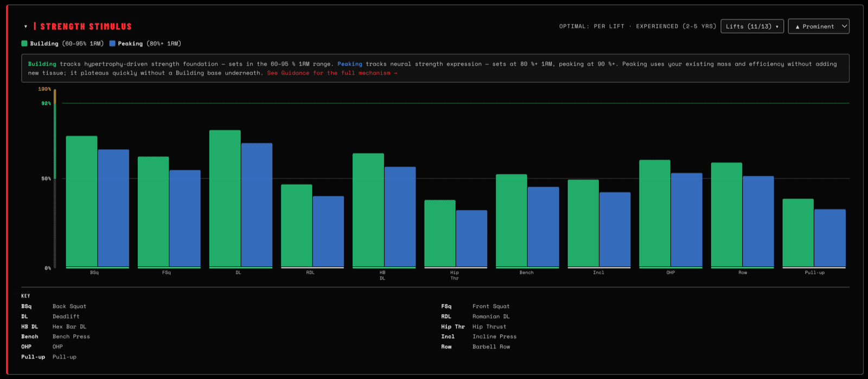Click Back Squat in the key

[69, 306]
